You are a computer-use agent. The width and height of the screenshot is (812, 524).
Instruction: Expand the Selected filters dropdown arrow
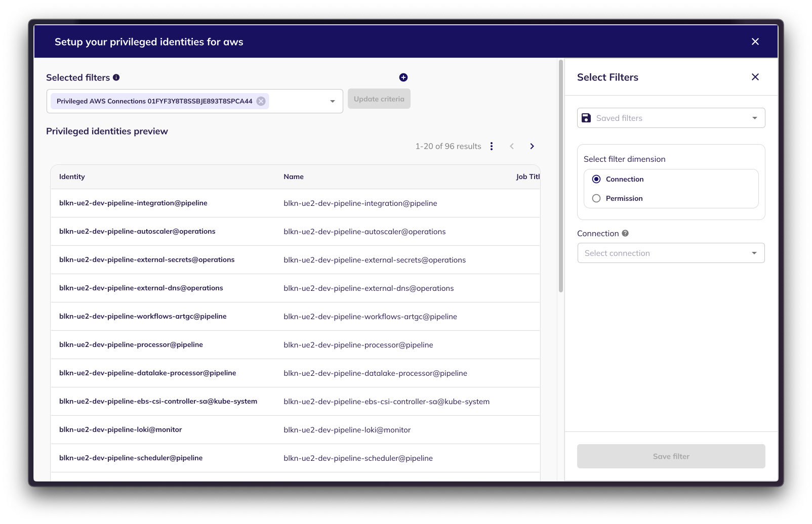[x=333, y=101]
